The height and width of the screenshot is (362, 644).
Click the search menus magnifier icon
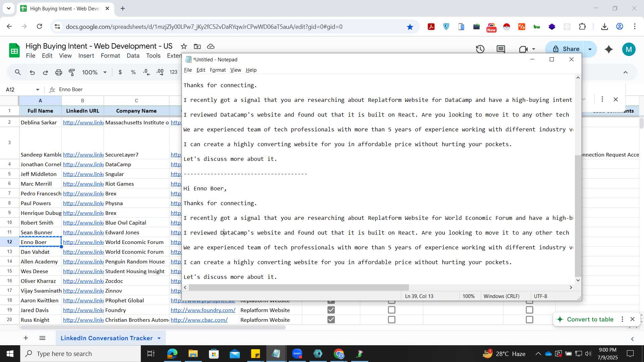pos(18,72)
